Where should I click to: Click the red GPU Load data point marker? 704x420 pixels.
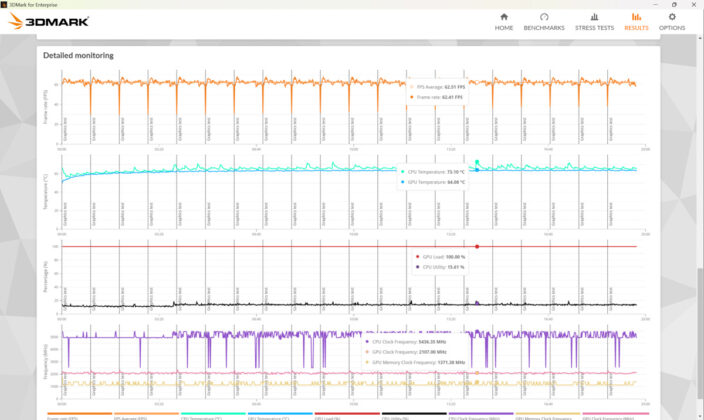(x=477, y=247)
